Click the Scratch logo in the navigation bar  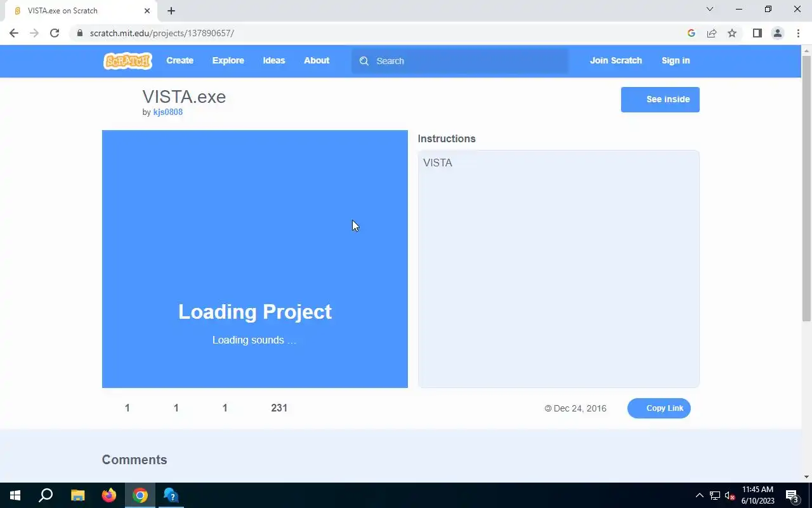click(128, 61)
